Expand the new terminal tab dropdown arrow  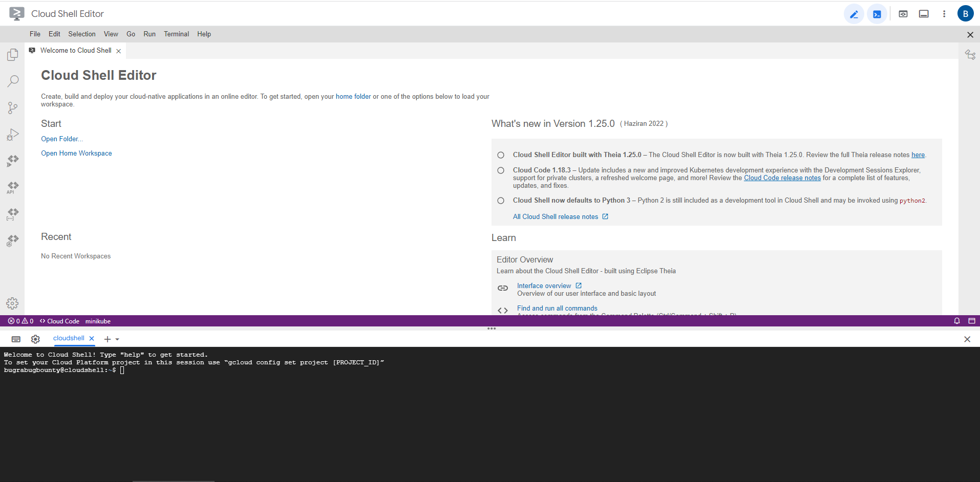117,339
